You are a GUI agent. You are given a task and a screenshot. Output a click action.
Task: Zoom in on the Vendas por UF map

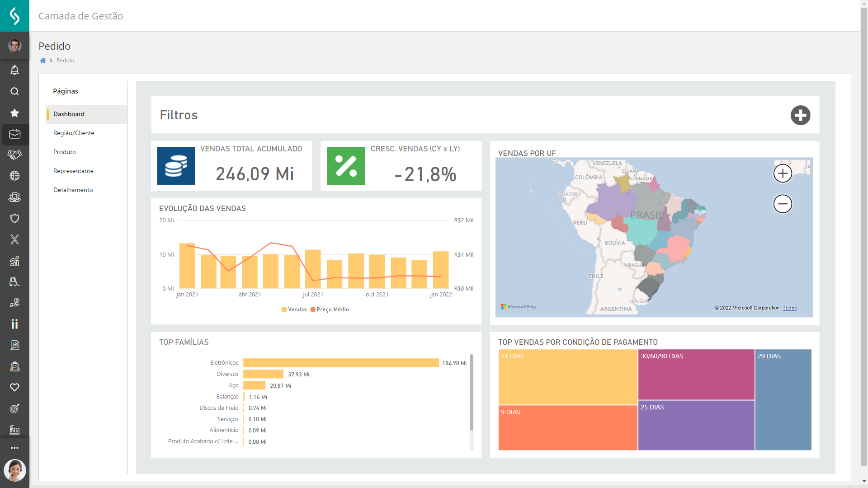click(x=783, y=174)
